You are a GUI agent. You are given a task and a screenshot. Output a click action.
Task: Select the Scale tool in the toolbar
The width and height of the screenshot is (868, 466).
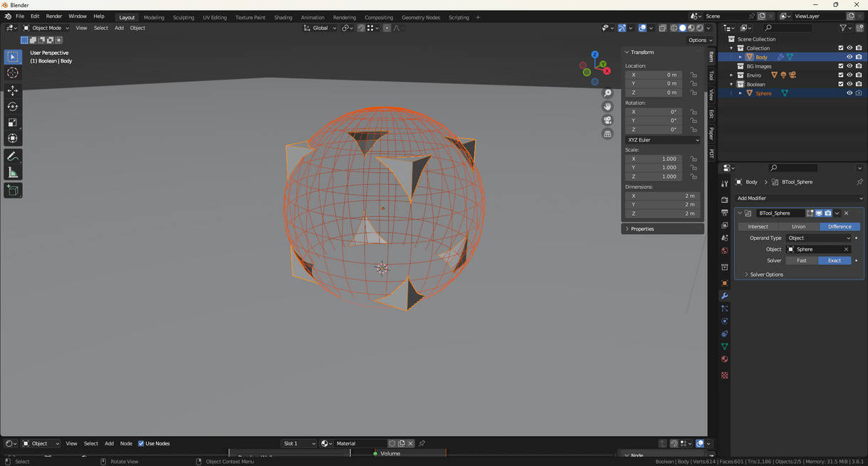(x=13, y=122)
